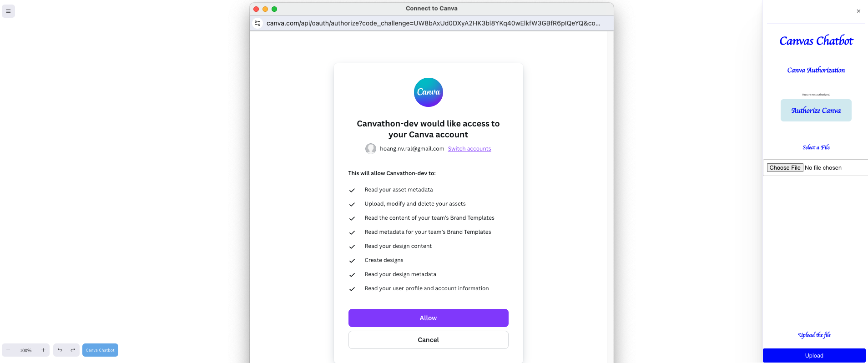Click the green maximize window dot
This screenshot has width=868, height=363.
click(x=274, y=9)
